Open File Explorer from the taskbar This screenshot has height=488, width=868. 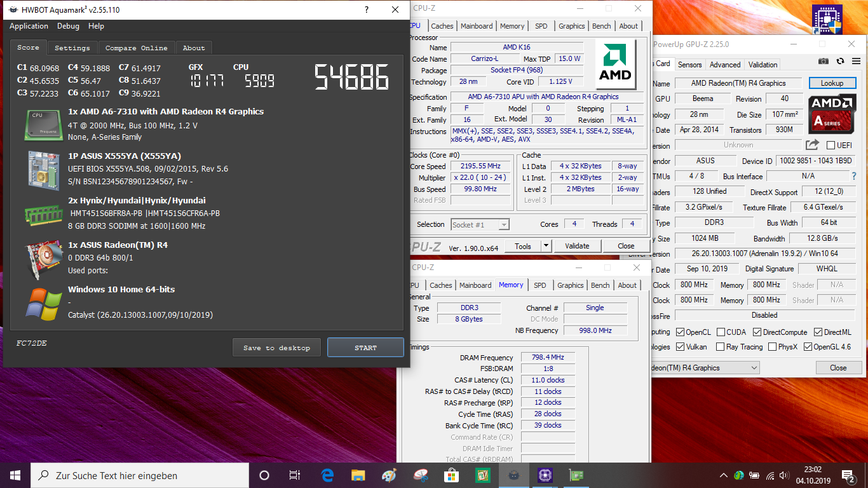click(358, 475)
